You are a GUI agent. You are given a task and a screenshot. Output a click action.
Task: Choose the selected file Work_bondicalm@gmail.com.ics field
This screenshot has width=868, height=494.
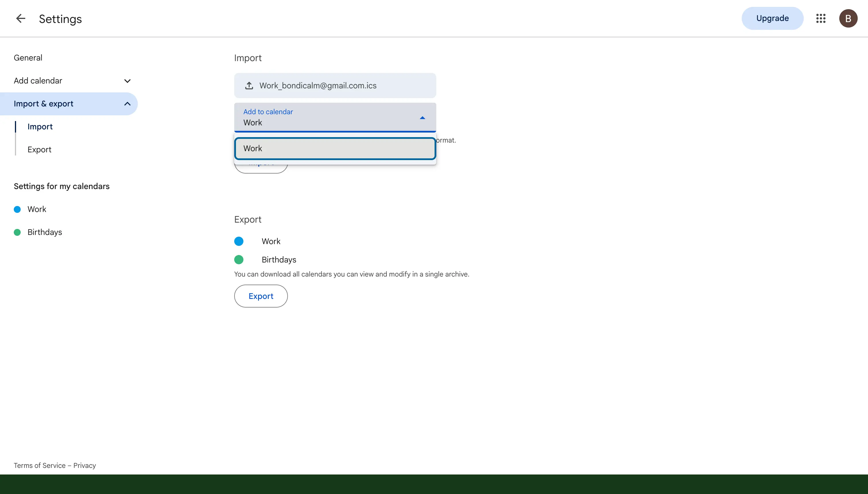(335, 85)
